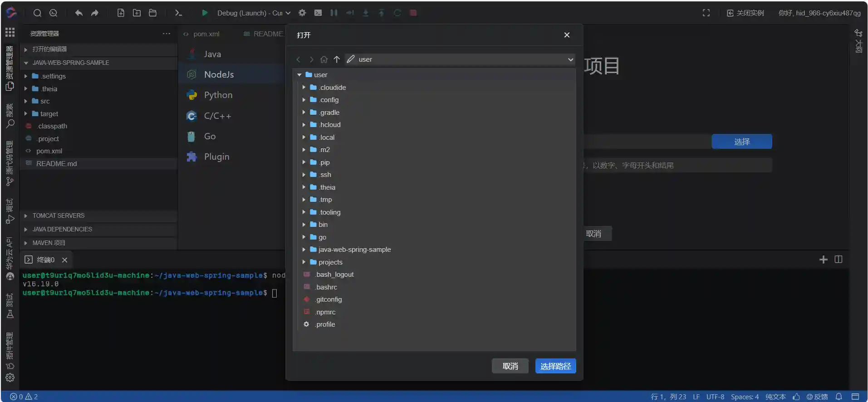Click the 选择路径 button
This screenshot has width=868, height=402.
(555, 366)
